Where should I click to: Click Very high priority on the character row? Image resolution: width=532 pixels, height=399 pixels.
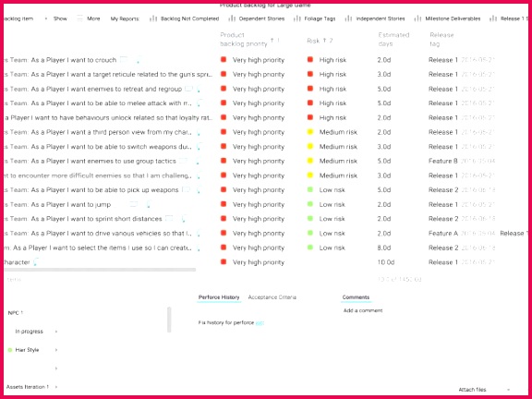tap(259, 262)
